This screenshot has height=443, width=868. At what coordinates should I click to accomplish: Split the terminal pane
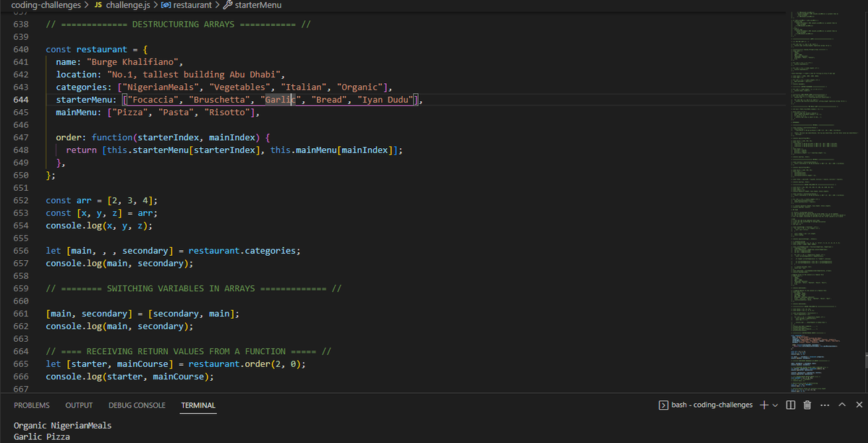(791, 405)
